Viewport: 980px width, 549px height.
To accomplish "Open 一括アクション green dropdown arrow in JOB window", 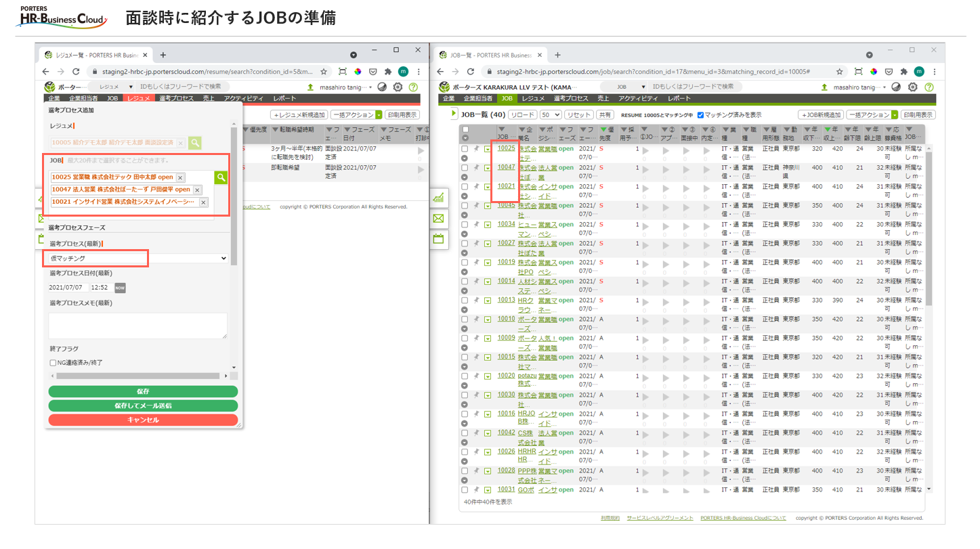I will [x=895, y=115].
